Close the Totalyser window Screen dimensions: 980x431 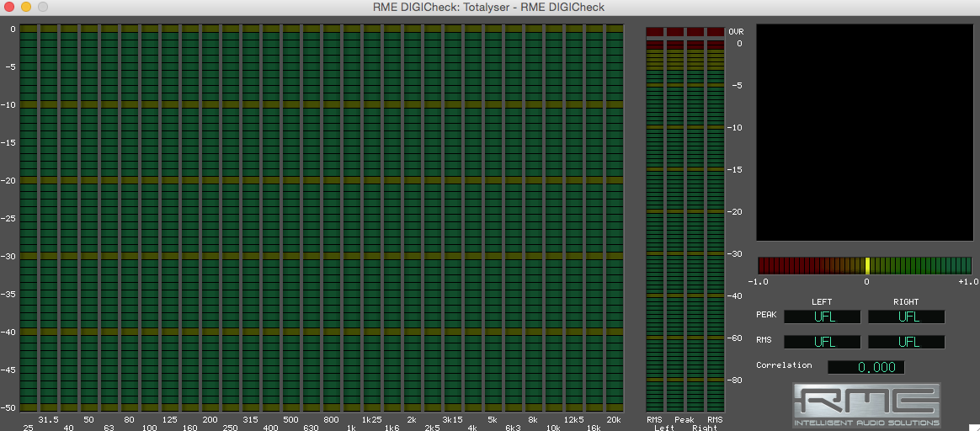click(9, 7)
